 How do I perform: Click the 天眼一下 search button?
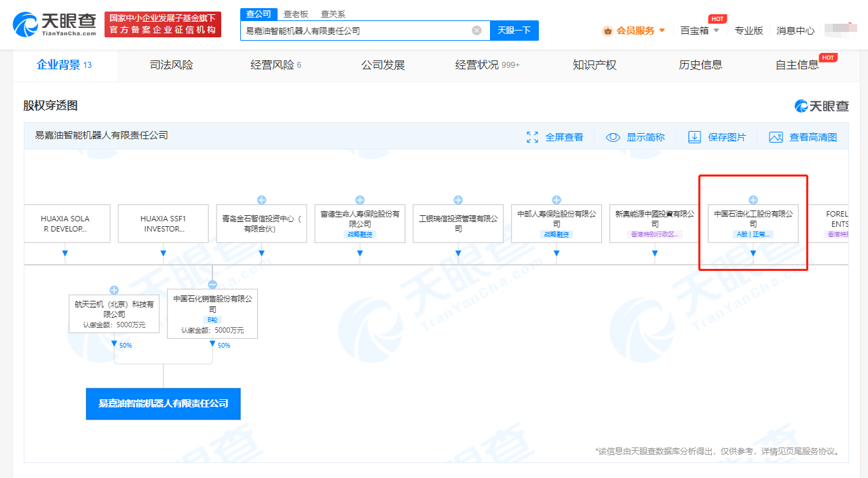click(x=514, y=31)
